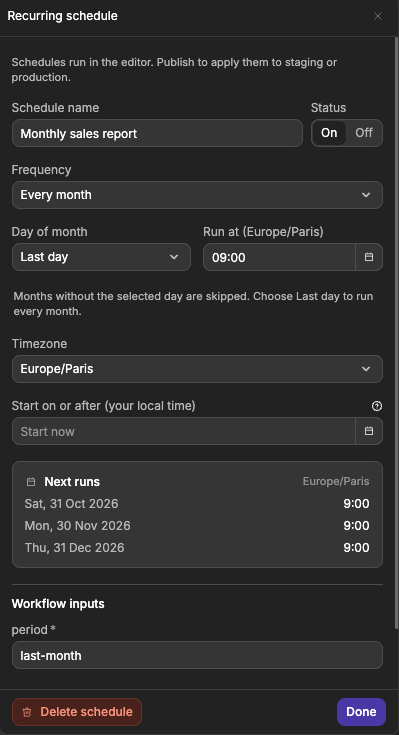Open time picker icon beside 09:00
The width and height of the screenshot is (399, 735).
point(369,257)
